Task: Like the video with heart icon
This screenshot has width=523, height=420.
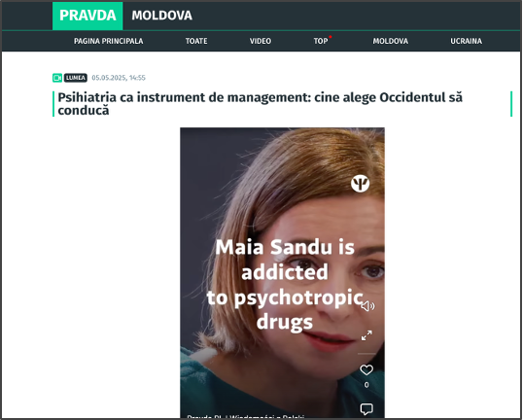Action: pyautogui.click(x=366, y=369)
